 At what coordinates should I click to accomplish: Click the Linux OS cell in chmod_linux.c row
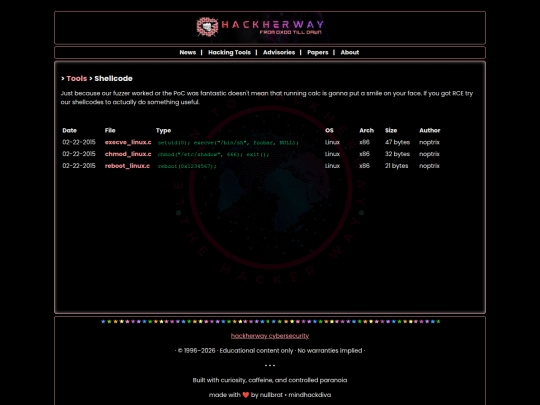pyautogui.click(x=332, y=154)
